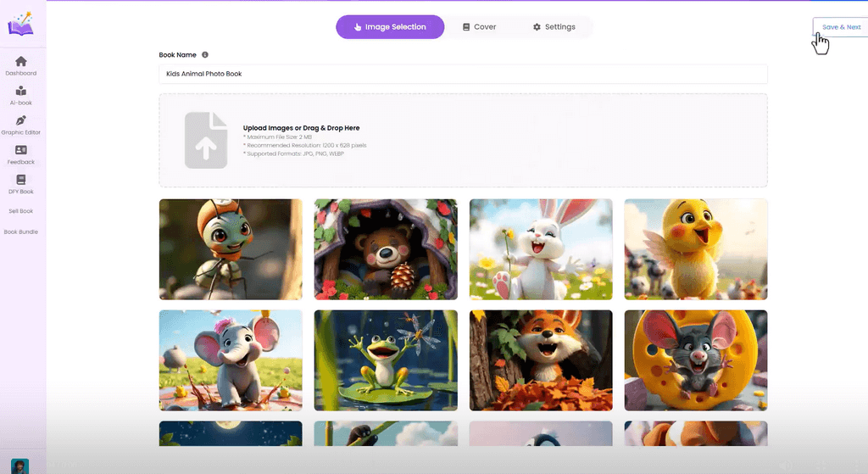Screen dimensions: 868x474
Task: Select the white bunny image
Action: pos(541,249)
